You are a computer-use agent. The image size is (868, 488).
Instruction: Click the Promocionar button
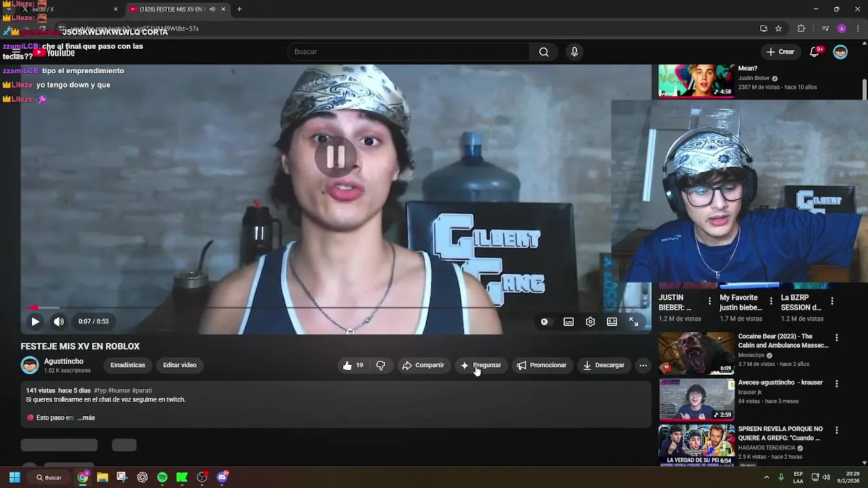coord(542,365)
